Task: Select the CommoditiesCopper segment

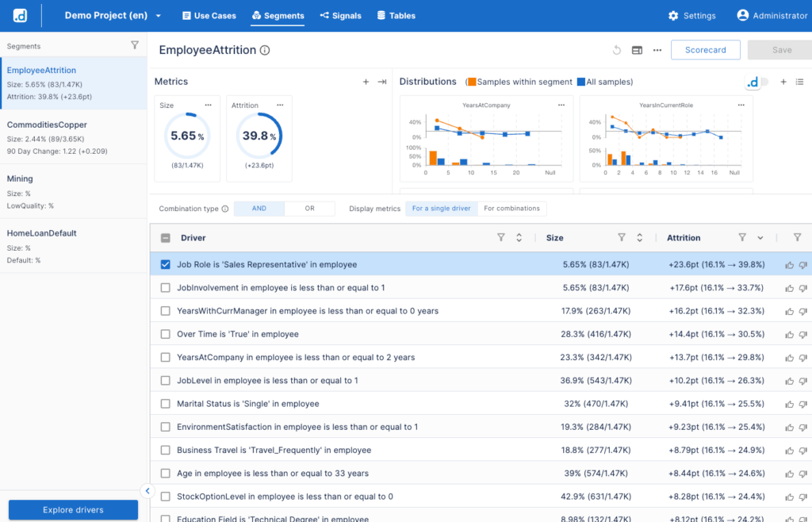Action: click(x=71, y=133)
